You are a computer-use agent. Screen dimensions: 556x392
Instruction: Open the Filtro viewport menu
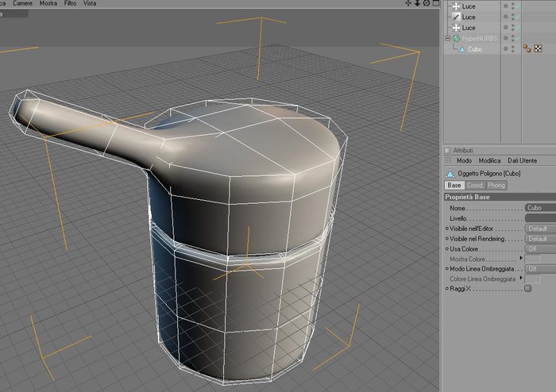tap(70, 3)
